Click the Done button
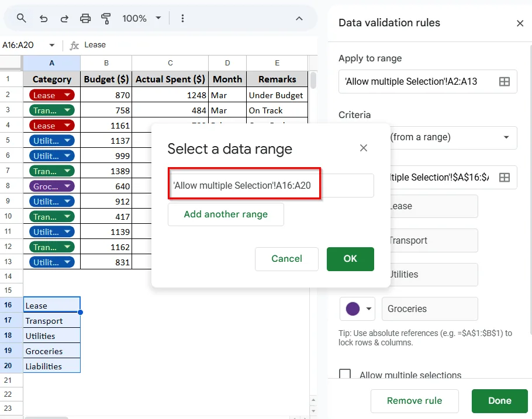This screenshot has height=419, width=532. point(499,401)
